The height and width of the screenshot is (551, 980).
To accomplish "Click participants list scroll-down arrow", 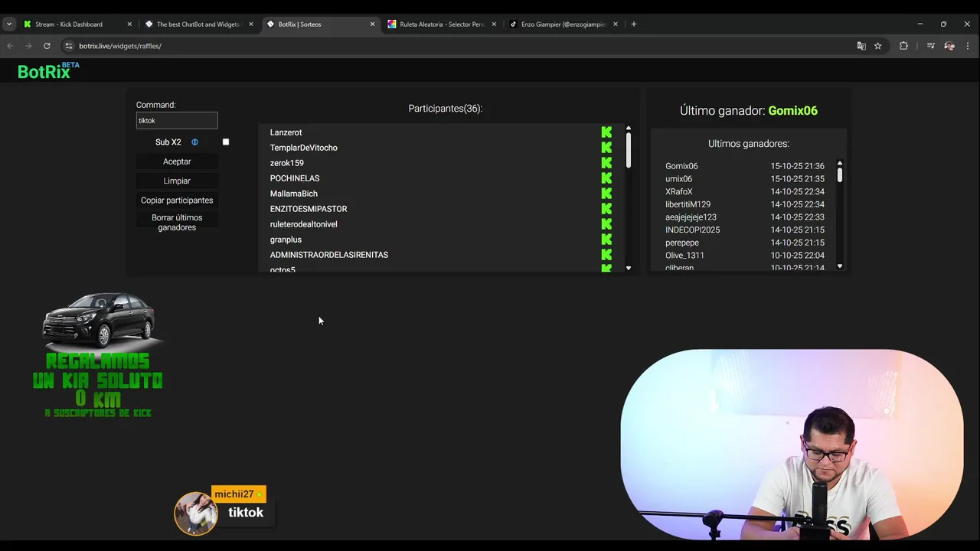I will pos(629,268).
